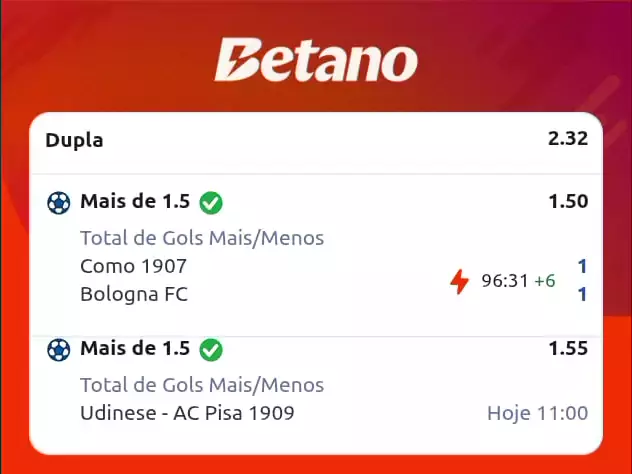
Task: Click the green checkmark on the 1.50 selection
Action: [x=211, y=202]
